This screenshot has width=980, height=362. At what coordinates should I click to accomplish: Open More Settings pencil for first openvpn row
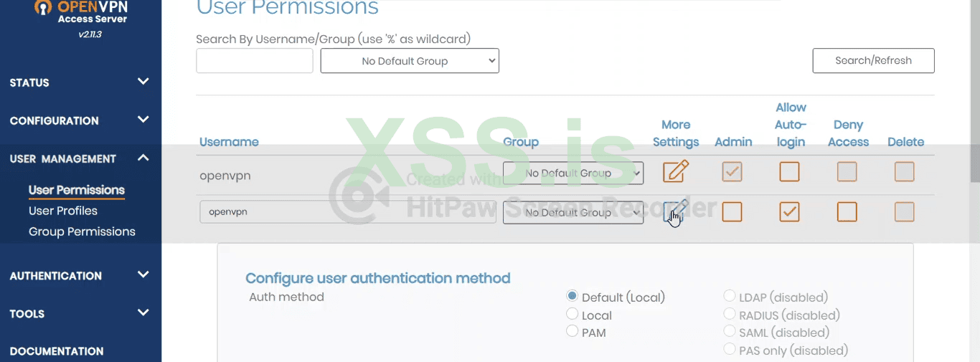tap(676, 172)
